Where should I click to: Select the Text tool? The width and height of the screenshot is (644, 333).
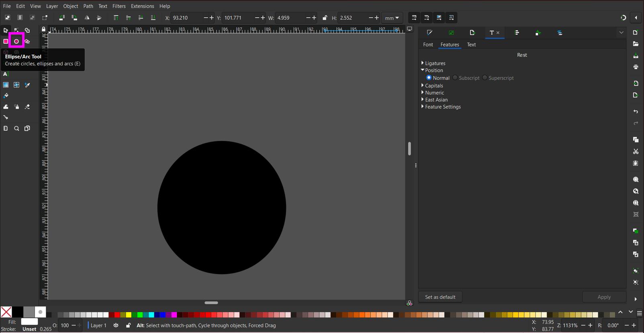(6, 74)
